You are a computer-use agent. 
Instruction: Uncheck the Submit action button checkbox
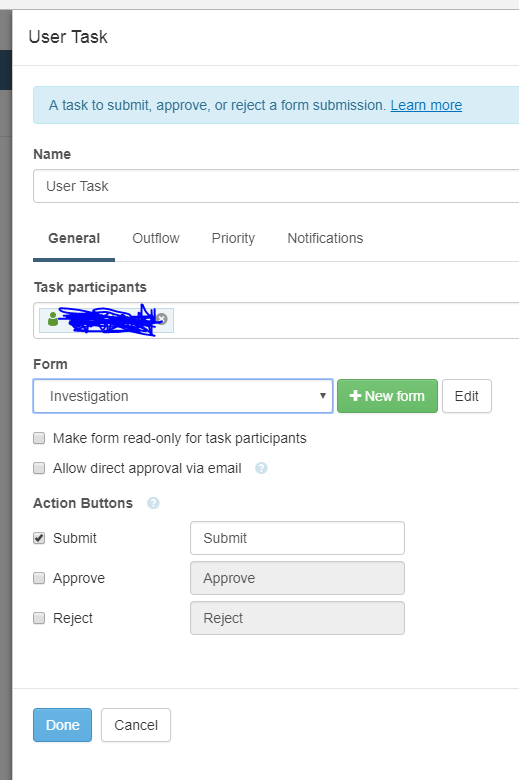(x=39, y=538)
